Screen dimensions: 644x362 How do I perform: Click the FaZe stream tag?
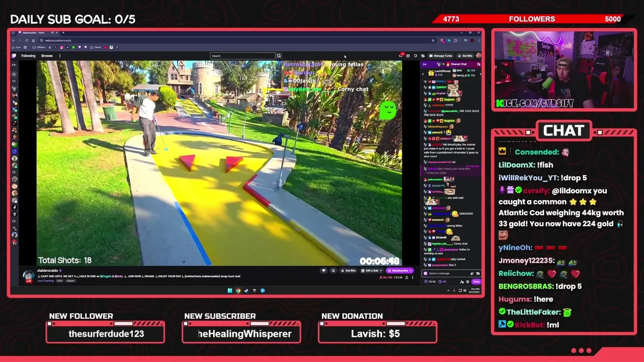click(x=60, y=281)
